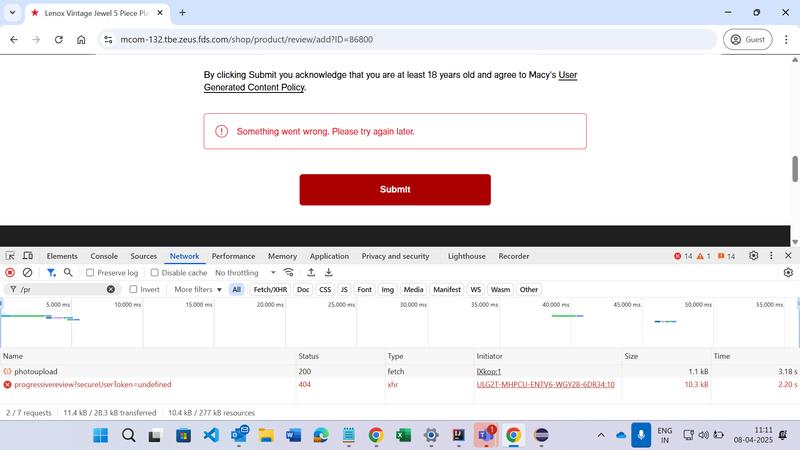
Task: Switch to the Performance tab
Action: [x=233, y=256]
